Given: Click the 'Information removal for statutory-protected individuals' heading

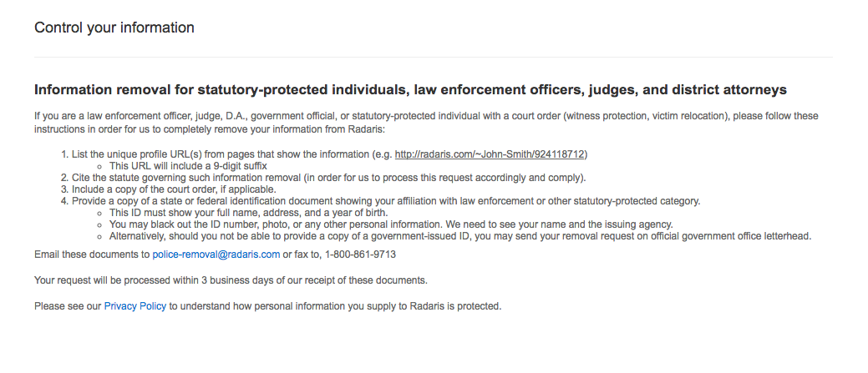Looking at the screenshot, I should click(x=410, y=89).
